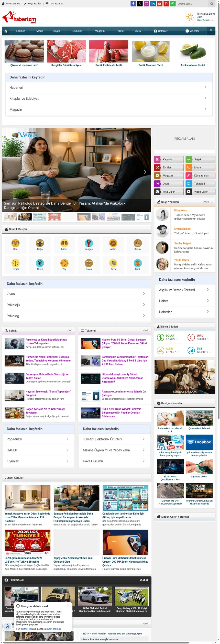
Task: Open the privacy settings link
Action: (x=53, y=629)
